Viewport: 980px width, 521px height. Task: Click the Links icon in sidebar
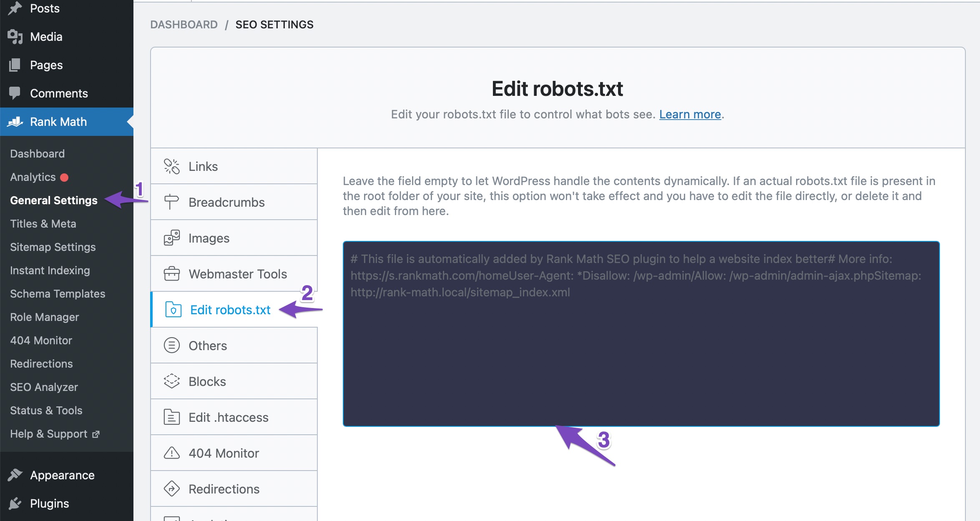click(x=171, y=167)
